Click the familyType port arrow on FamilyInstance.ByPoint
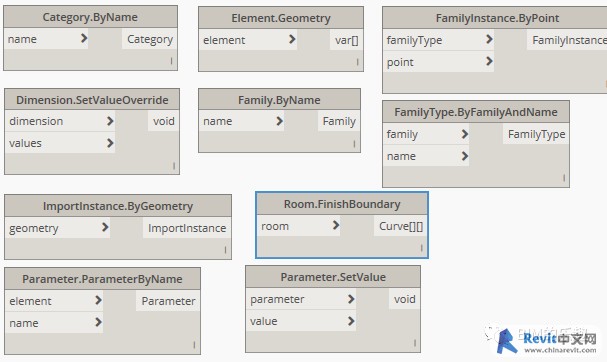Image resolution: width=607 pixels, height=362 pixels. pos(489,39)
